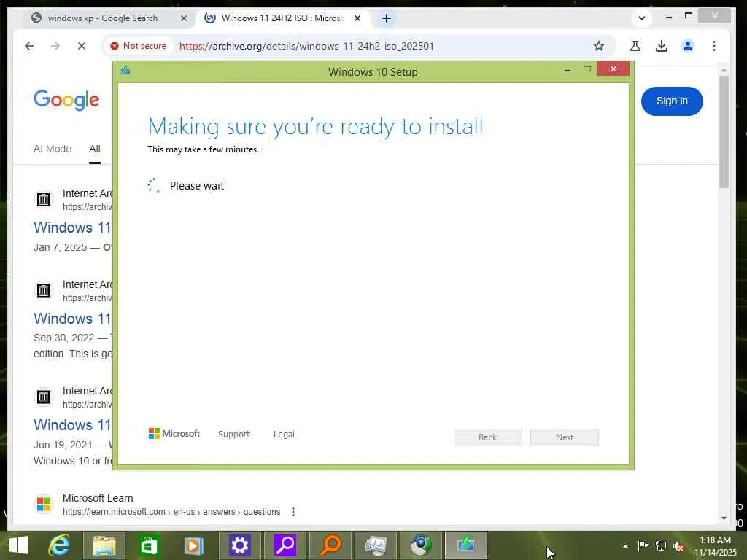
Task: Close the Windows 10 Setup window
Action: tap(613, 69)
